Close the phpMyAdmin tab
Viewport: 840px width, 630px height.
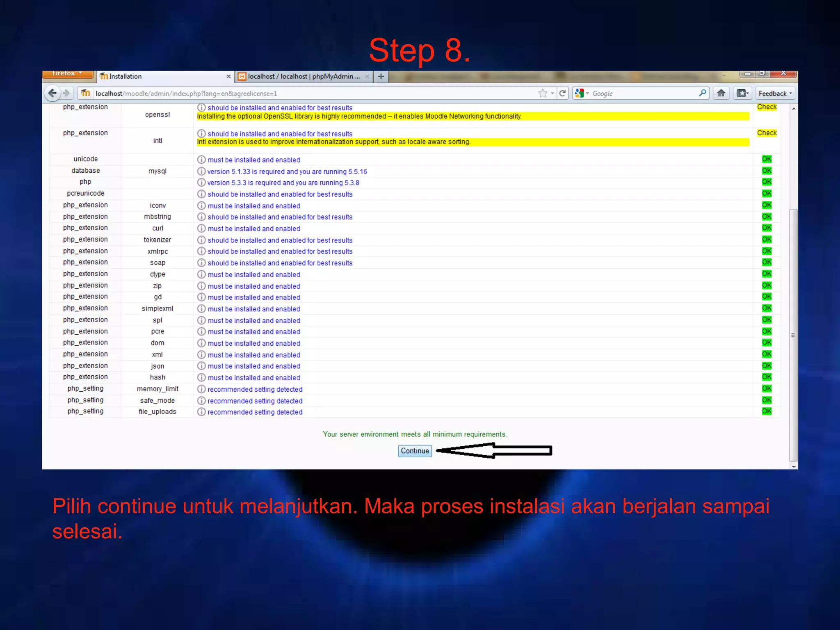pyautogui.click(x=367, y=76)
